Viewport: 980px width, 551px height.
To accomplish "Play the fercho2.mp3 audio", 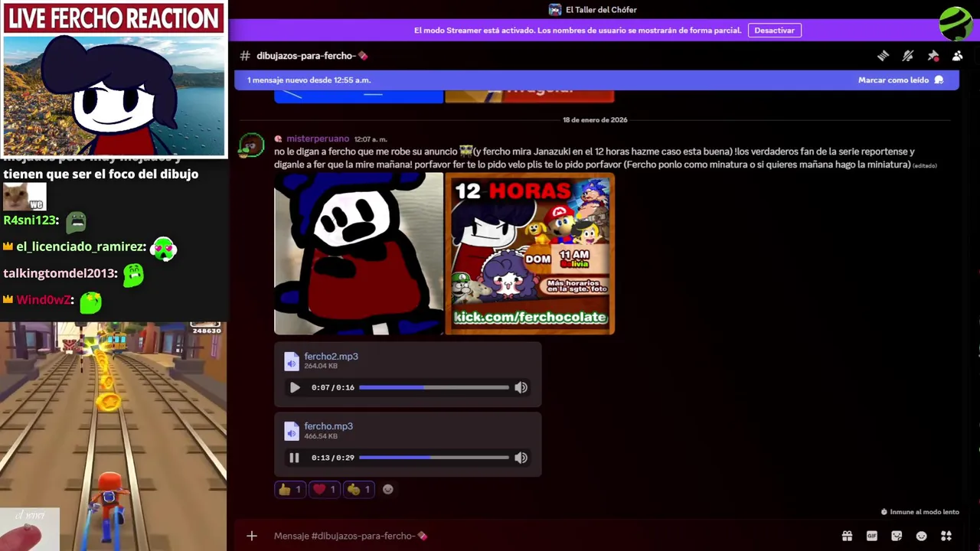I will (295, 387).
